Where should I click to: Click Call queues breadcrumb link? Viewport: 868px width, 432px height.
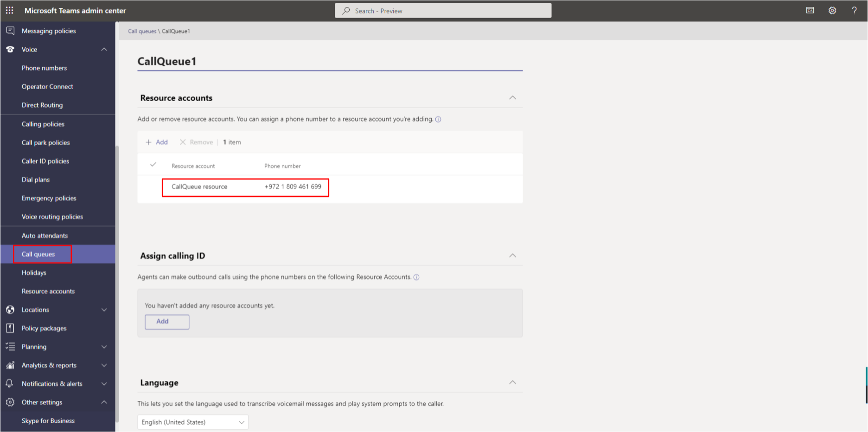pyautogui.click(x=142, y=31)
